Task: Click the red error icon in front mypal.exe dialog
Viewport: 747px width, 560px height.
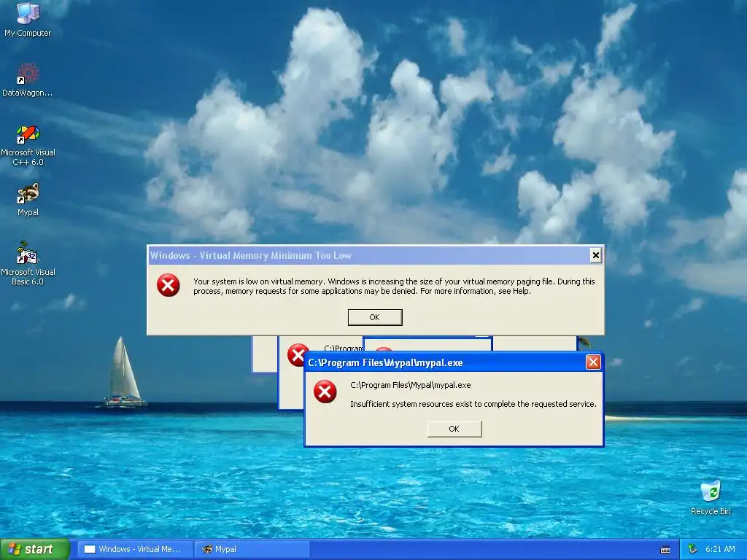Action: 325,392
